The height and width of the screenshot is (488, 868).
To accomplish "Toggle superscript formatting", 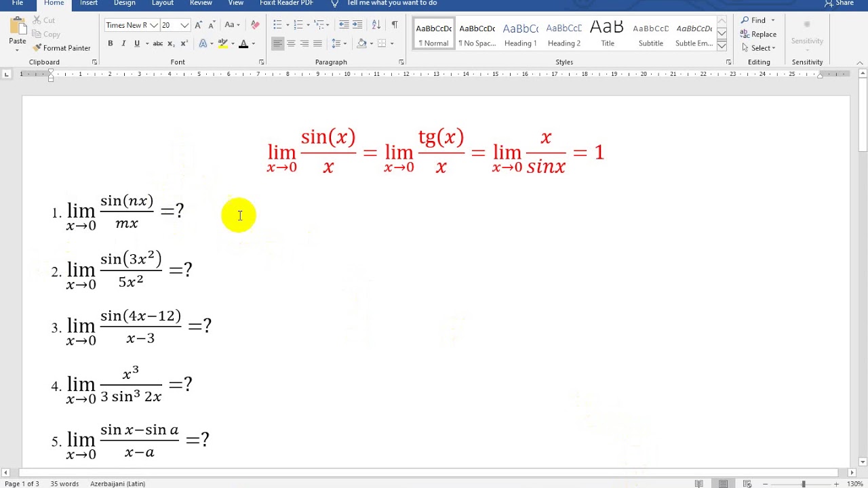I will point(184,43).
